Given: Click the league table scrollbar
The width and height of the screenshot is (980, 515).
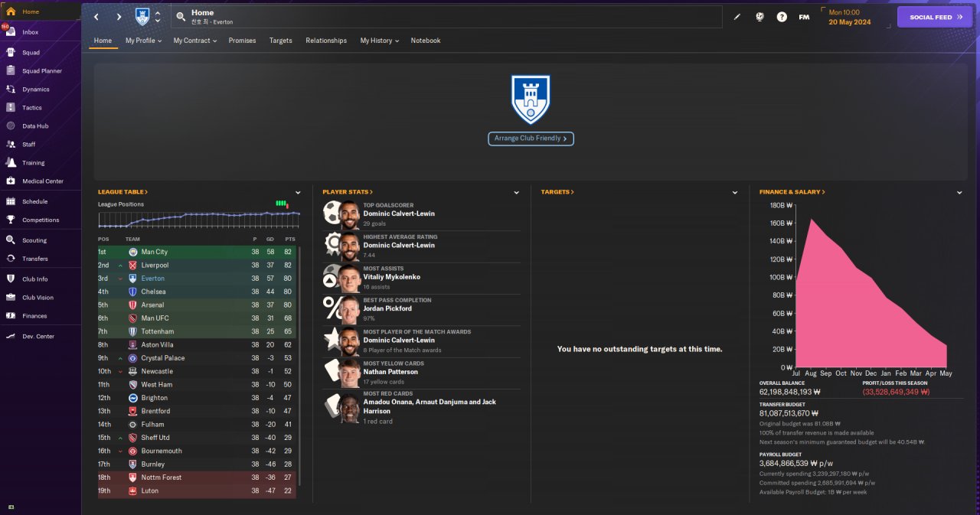Looking at the screenshot, I should 299,366.
